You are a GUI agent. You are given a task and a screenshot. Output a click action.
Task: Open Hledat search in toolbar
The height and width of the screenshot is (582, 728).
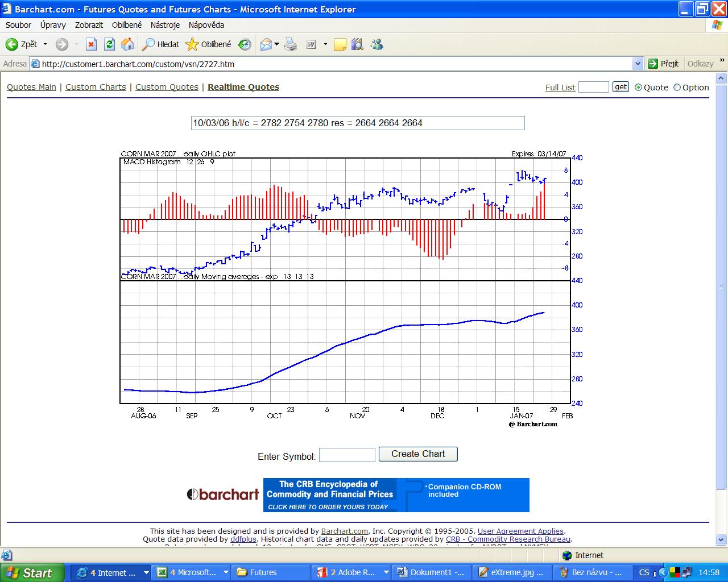(x=160, y=44)
